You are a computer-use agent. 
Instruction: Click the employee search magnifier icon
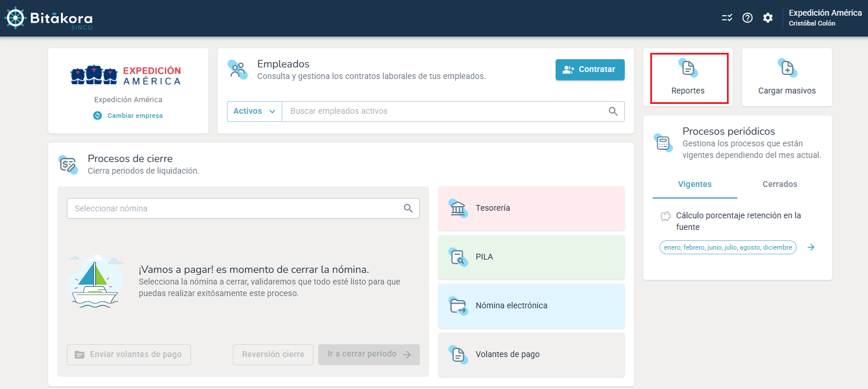(x=613, y=111)
